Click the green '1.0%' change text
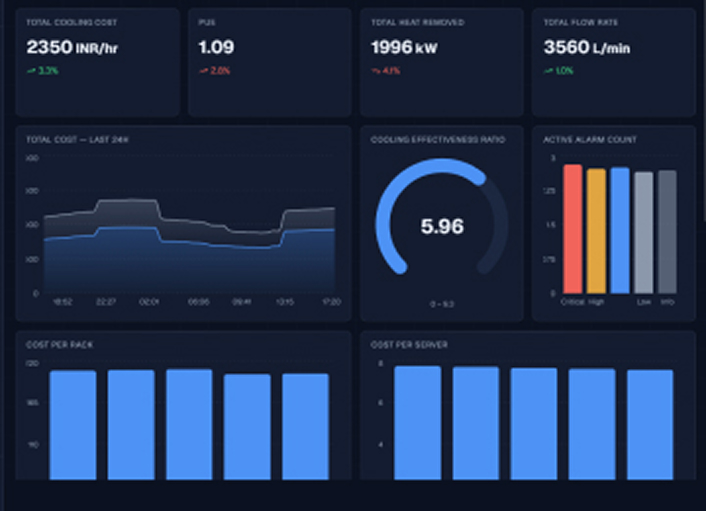Screen dimensions: 706x511 pos(564,71)
